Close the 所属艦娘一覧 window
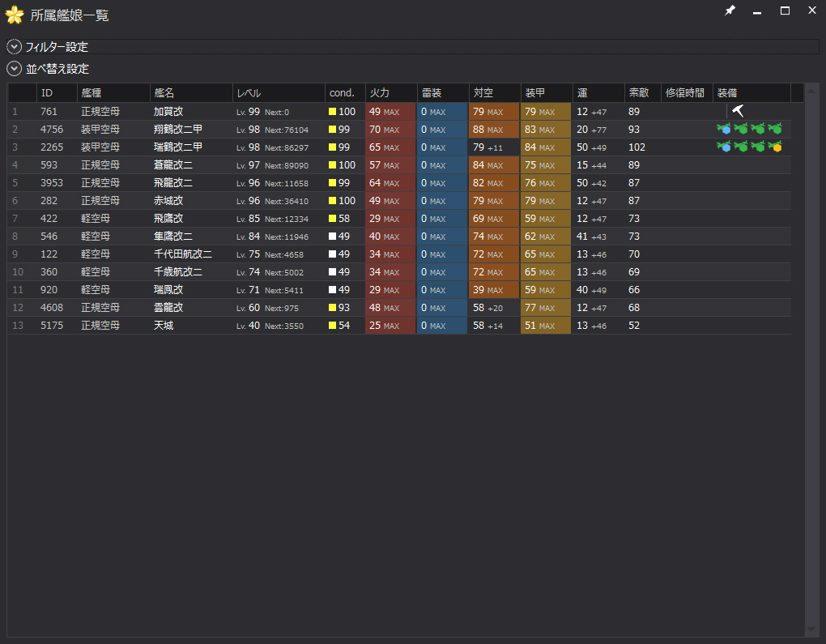 tap(812, 10)
